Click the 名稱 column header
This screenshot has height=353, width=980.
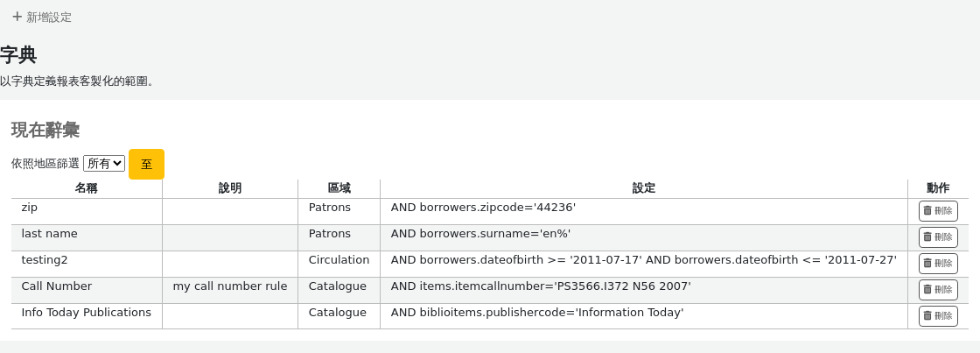(87, 188)
